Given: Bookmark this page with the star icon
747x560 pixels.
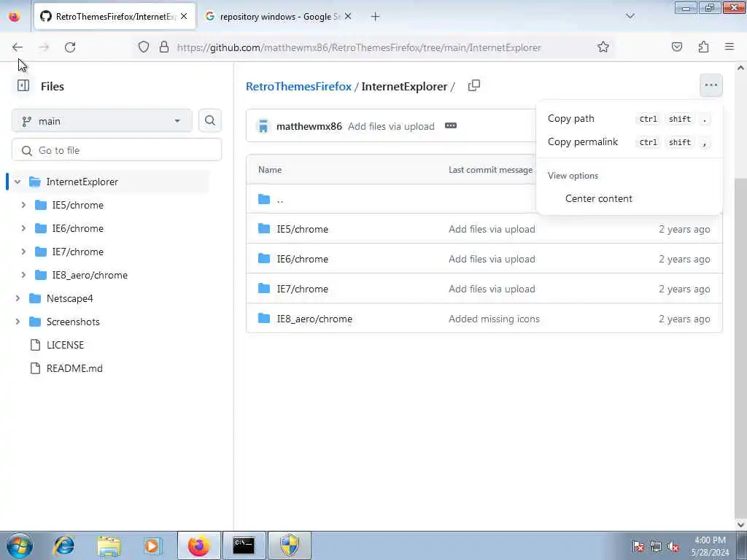Looking at the screenshot, I should 603,47.
